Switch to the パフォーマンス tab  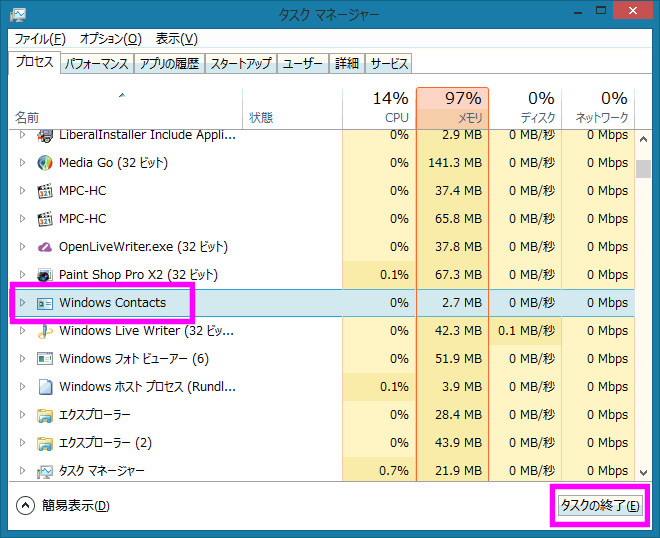[x=96, y=63]
